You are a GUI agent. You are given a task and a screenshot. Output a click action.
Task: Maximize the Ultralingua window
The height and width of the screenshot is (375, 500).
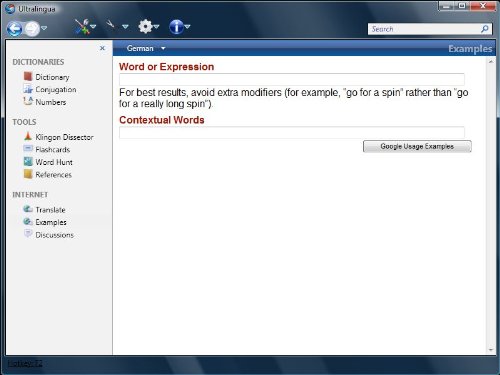tap(462, 6)
